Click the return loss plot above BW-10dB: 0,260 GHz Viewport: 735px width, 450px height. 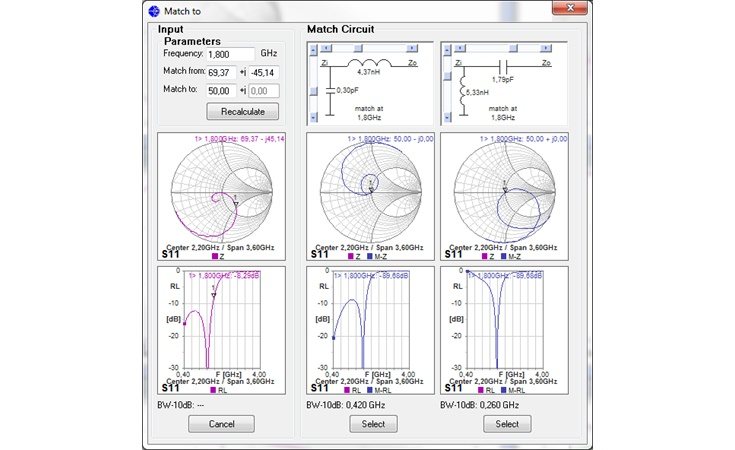point(504,330)
